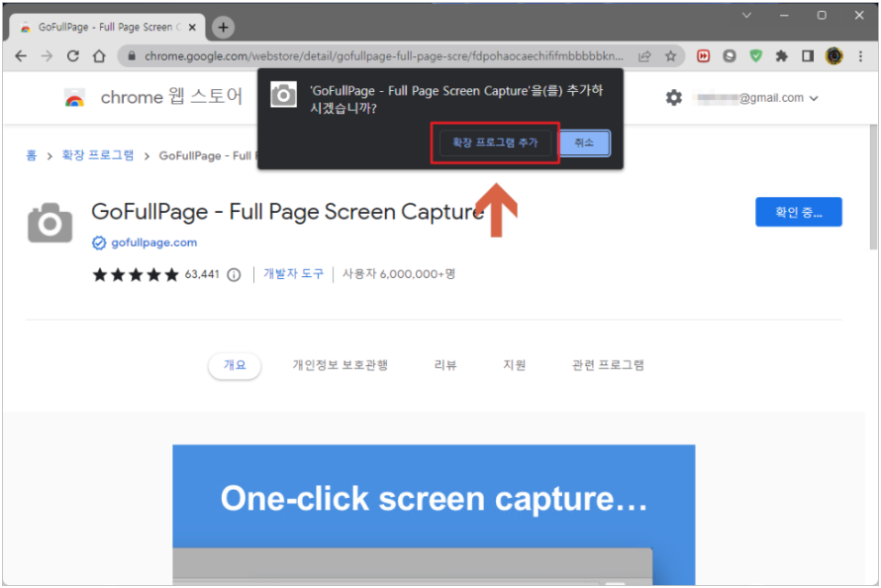Open the Extensions puzzle piece menu
The image size is (881, 588).
(782, 56)
